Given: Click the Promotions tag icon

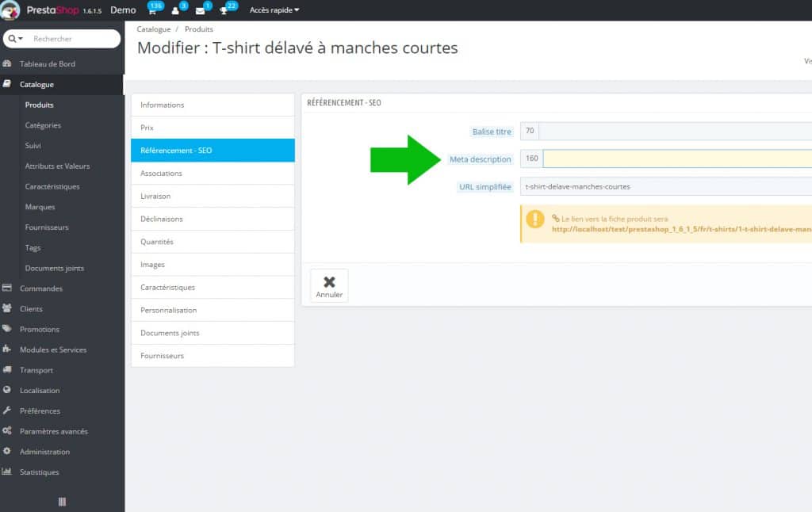Looking at the screenshot, I should click(x=6, y=329).
